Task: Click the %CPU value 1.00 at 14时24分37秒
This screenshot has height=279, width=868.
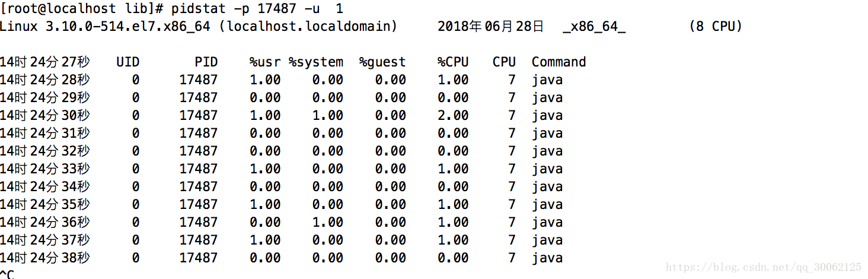Action: [454, 240]
